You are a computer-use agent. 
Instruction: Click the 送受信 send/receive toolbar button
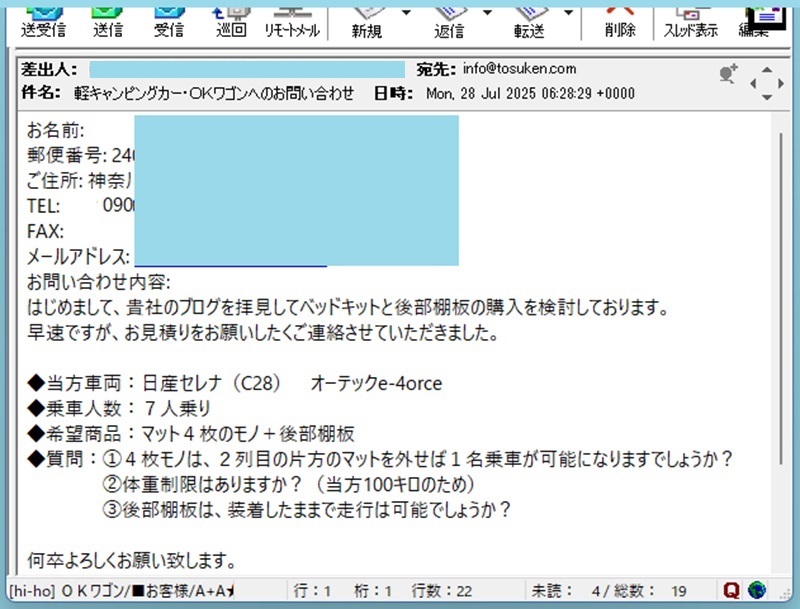coord(44,20)
